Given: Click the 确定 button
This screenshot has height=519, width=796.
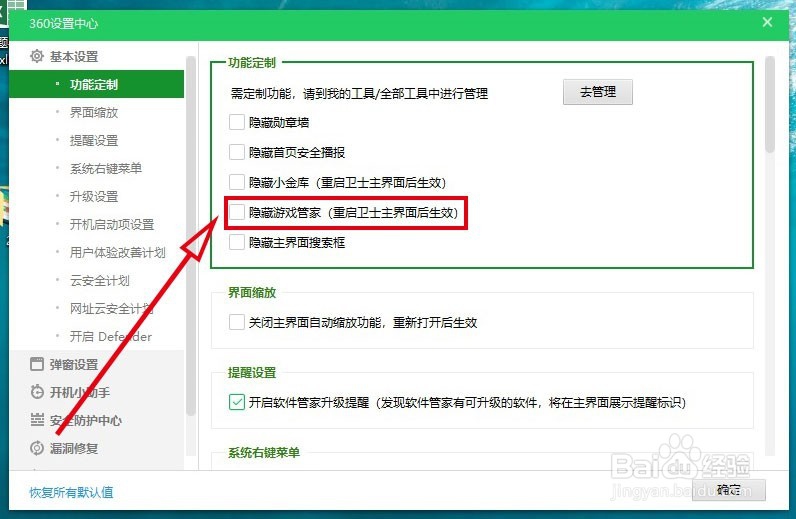Looking at the screenshot, I should point(728,490).
